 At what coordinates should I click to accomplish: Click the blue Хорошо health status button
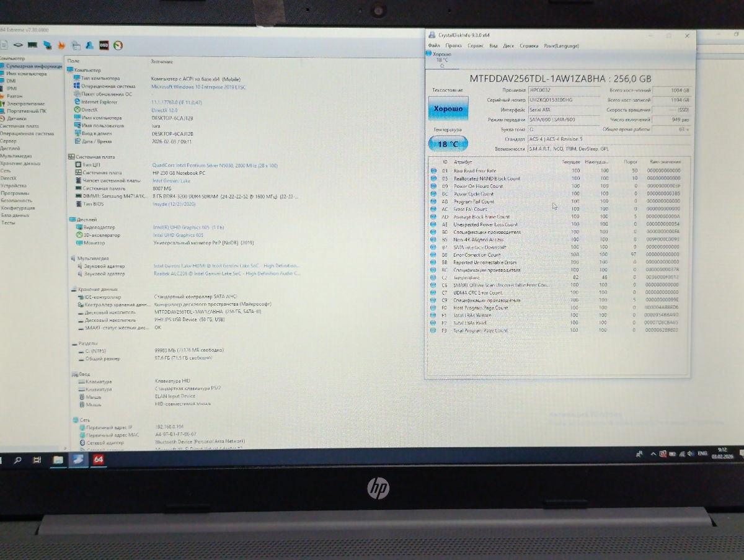pyautogui.click(x=448, y=109)
